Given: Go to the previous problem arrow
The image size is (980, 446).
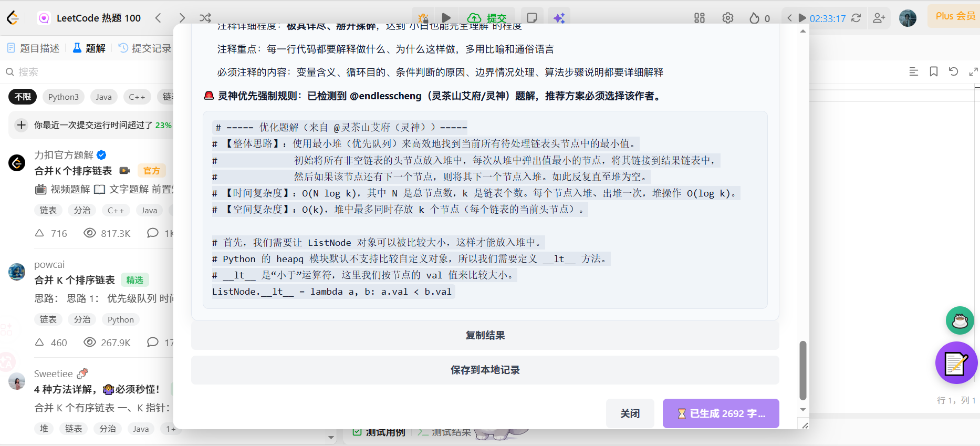Looking at the screenshot, I should click(158, 18).
